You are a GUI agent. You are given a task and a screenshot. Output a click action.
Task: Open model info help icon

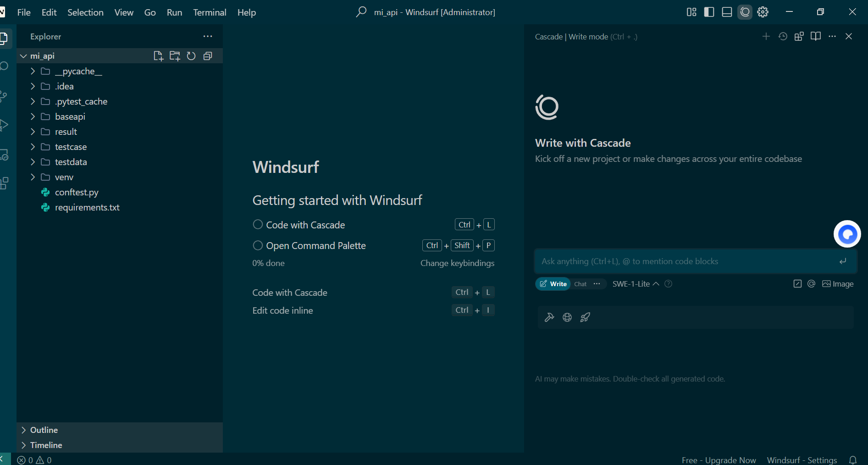tap(669, 284)
